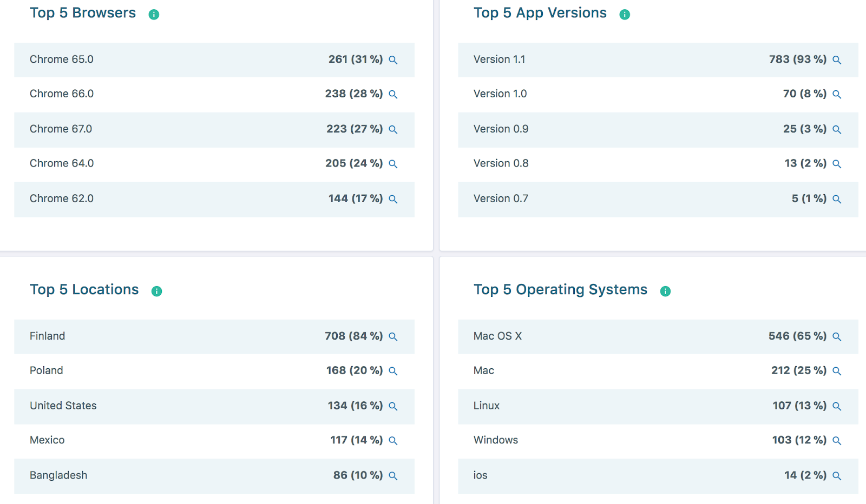The image size is (866, 504).
Task: Pick the Linux operating system label
Action: coord(487,406)
